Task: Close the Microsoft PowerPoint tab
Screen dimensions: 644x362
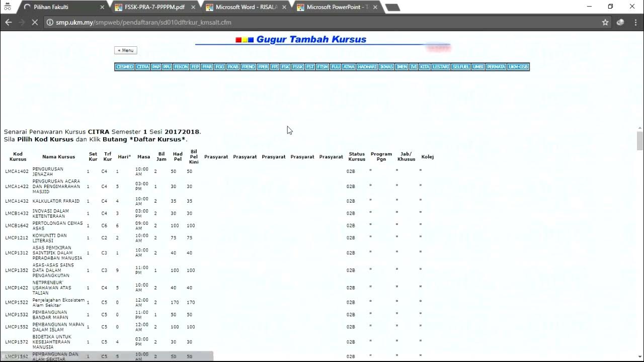Action: pyautogui.click(x=376, y=7)
